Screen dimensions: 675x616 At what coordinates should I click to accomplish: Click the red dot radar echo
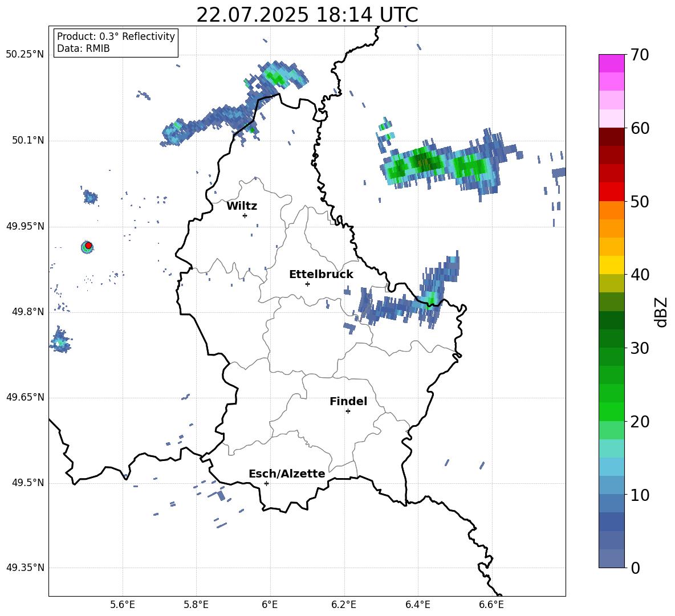pyautogui.click(x=88, y=245)
